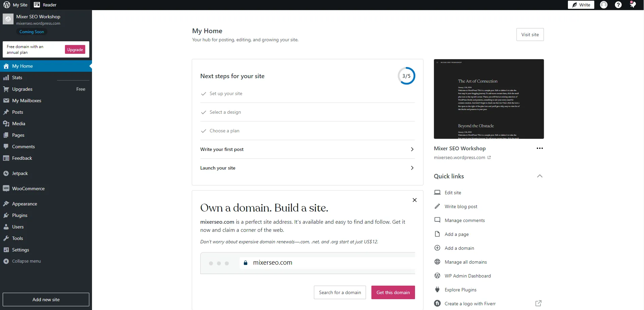Open the Comments menu item

tap(46, 147)
